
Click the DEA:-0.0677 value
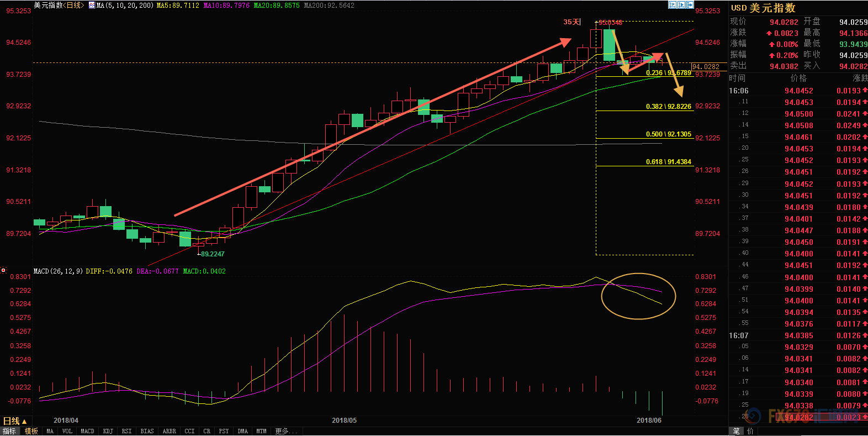click(157, 271)
